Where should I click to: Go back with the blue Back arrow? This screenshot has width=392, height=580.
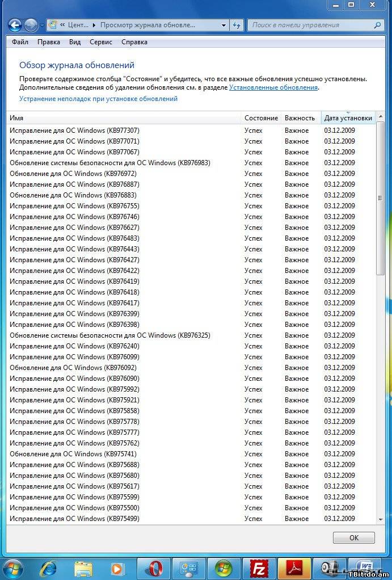(x=15, y=25)
